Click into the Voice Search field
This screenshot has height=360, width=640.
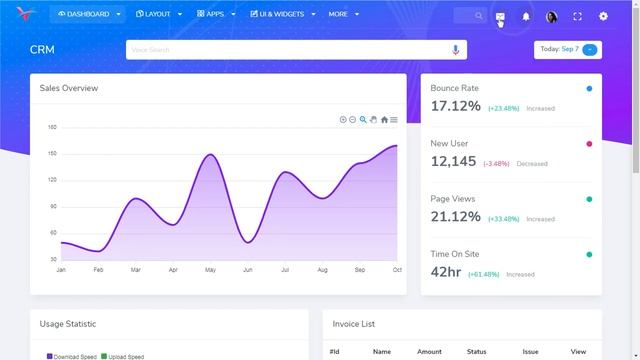point(296,50)
